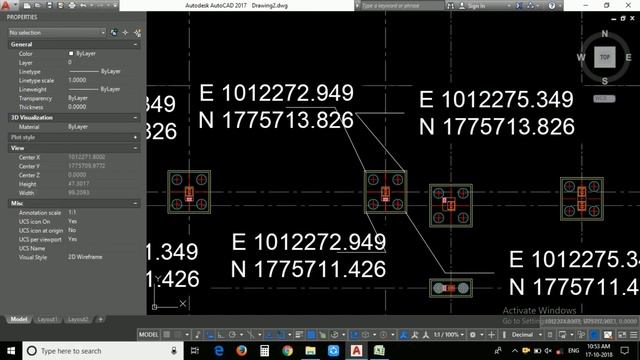Click the TOP face of the ViewCube
640x360 pixels.
pos(604,57)
